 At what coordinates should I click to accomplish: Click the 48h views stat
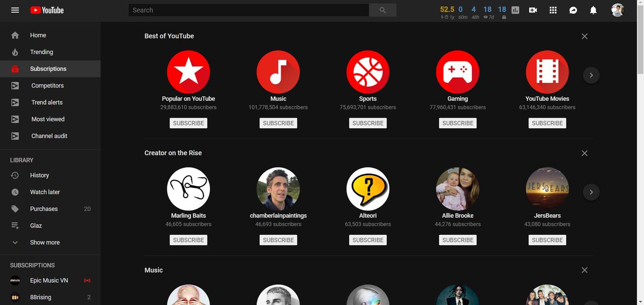coord(474,12)
